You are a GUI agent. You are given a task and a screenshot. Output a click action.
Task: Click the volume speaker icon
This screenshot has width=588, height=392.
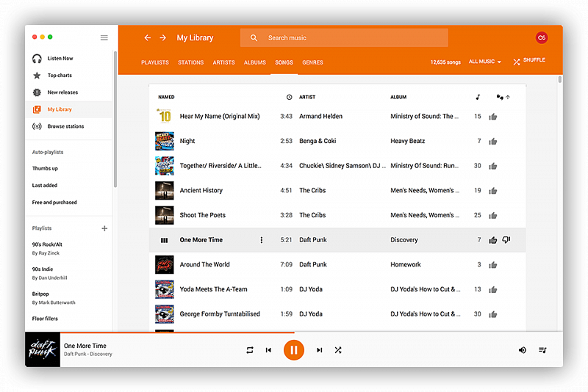pyautogui.click(x=522, y=350)
